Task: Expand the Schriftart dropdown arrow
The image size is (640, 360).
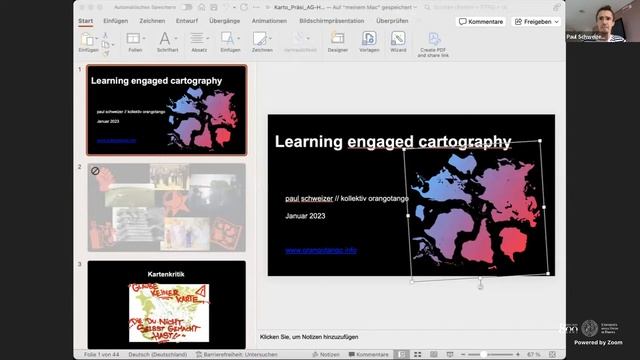Action: click(x=176, y=39)
